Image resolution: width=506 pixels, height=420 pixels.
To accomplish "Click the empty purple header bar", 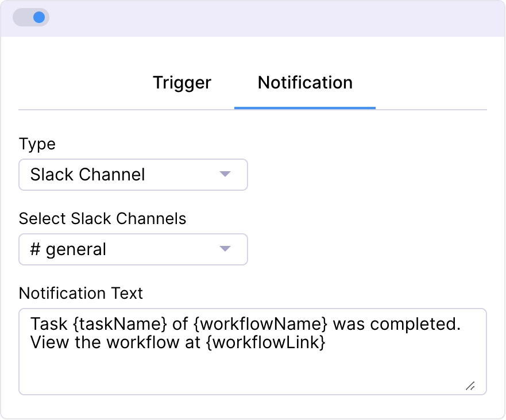I will coord(276,17).
